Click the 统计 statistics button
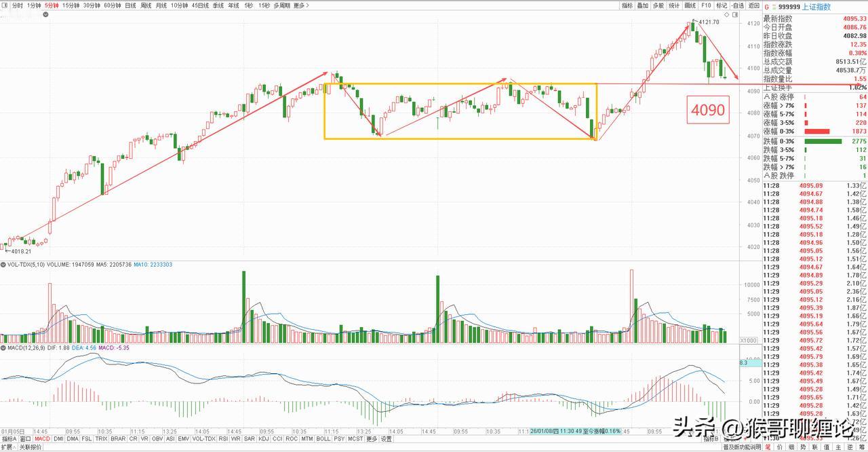This screenshot has height=452, width=868. pos(674,5)
